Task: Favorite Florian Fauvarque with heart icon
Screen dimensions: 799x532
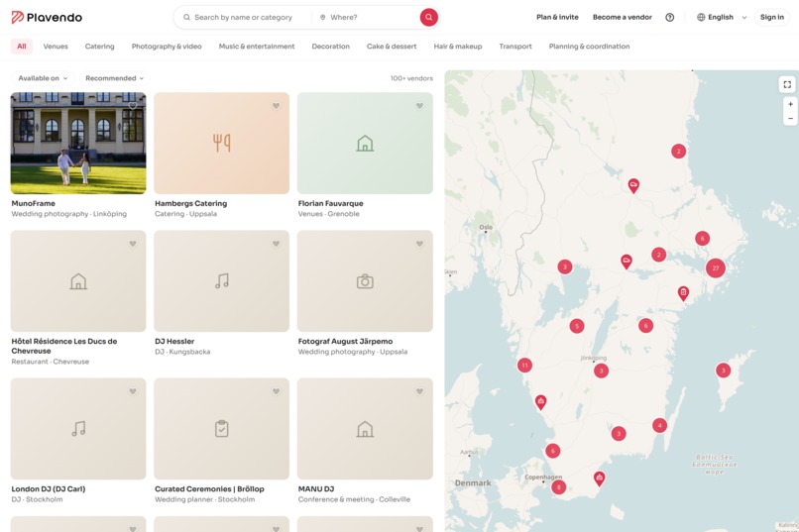Action: pyautogui.click(x=419, y=106)
